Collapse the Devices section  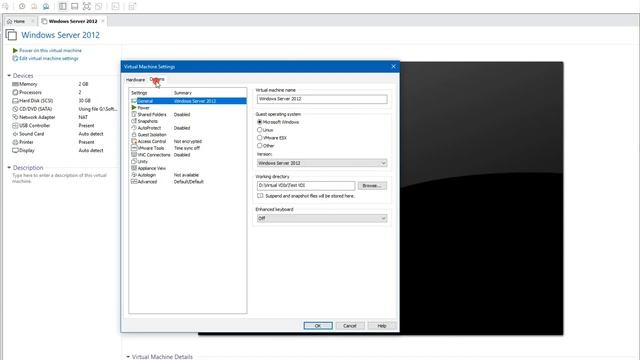[x=9, y=76]
